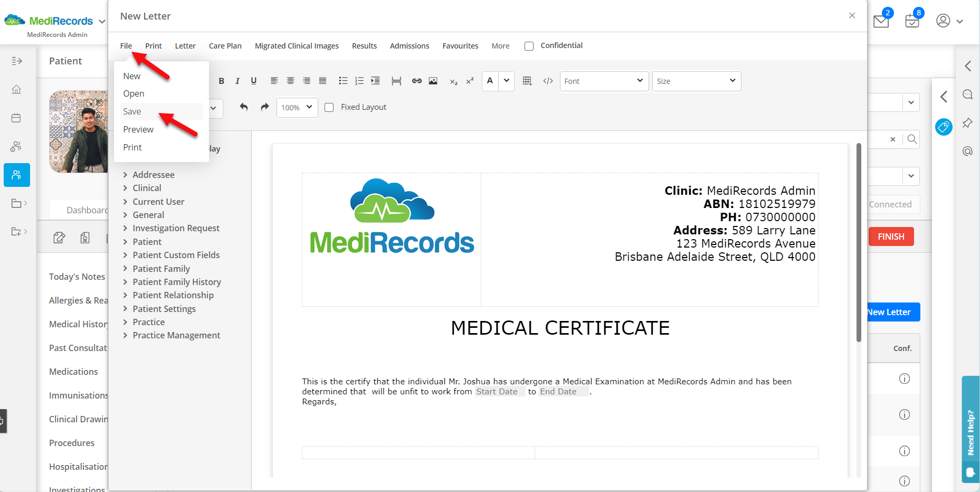Expand the Investigation Request node

tap(125, 228)
